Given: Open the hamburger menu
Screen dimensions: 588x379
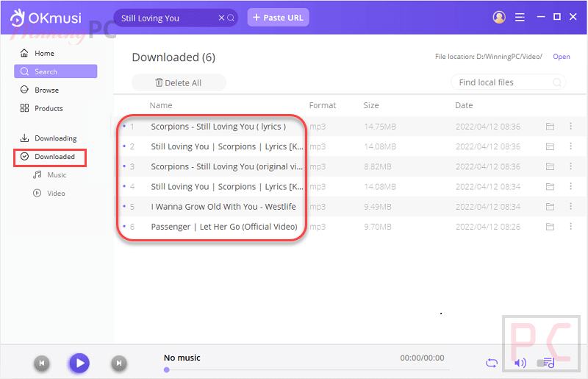Looking at the screenshot, I should point(520,17).
